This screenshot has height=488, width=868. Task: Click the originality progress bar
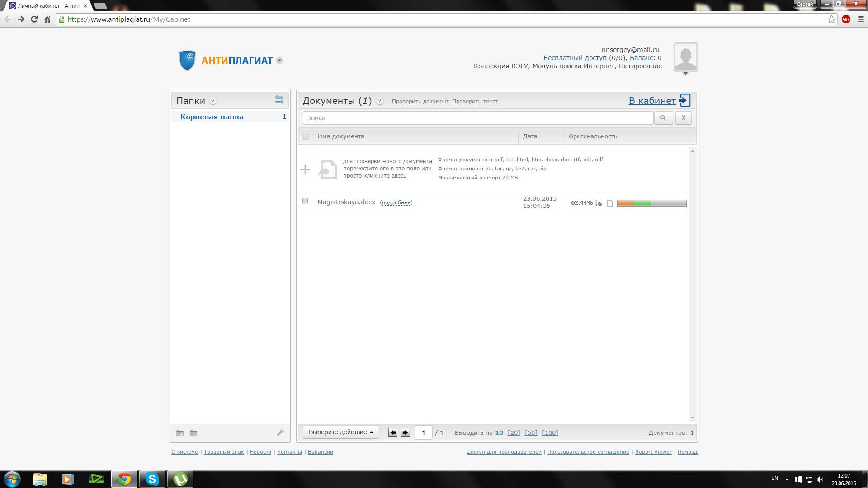pos(651,203)
